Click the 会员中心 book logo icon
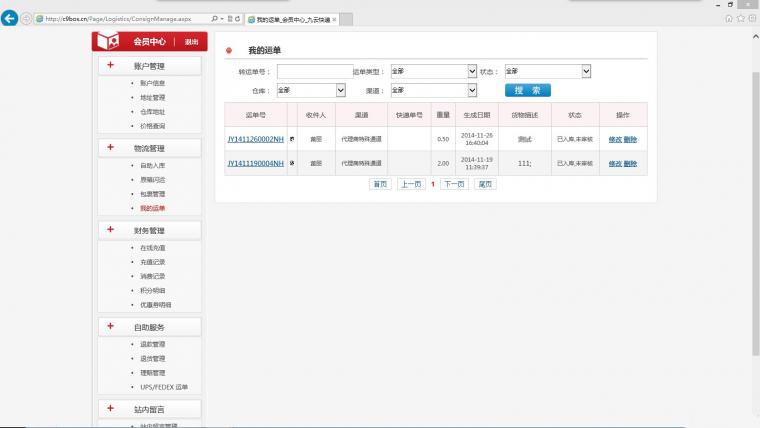This screenshot has width=760, height=428. click(108, 41)
